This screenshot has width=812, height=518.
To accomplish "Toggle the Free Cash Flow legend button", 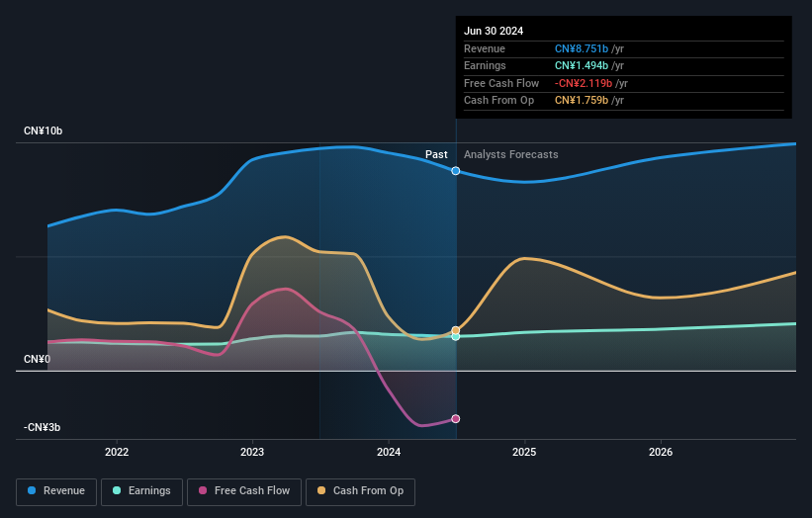I will (244, 491).
